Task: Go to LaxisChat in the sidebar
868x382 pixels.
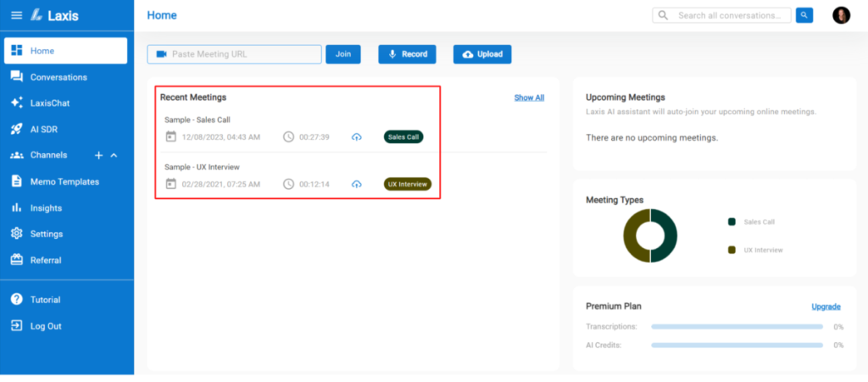Action: click(x=50, y=103)
